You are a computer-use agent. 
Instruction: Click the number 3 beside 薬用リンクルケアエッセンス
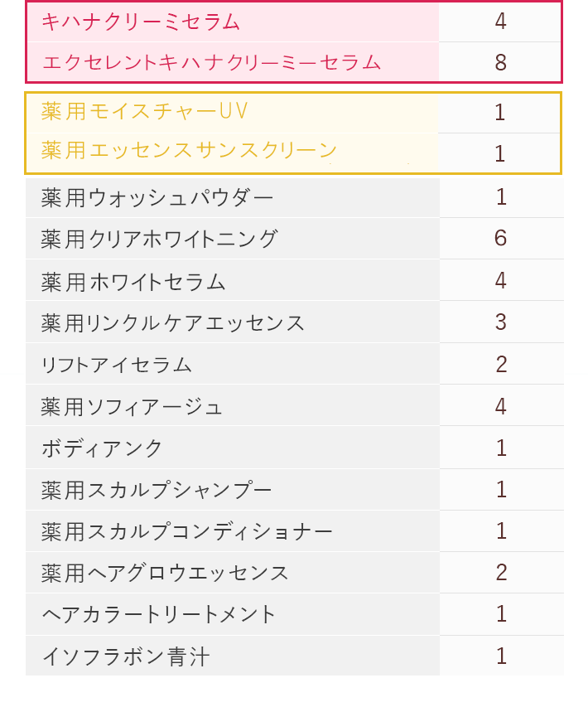[x=501, y=322]
